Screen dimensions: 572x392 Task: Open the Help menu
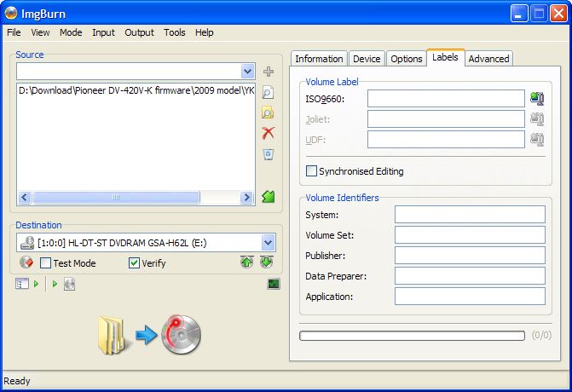coord(205,32)
